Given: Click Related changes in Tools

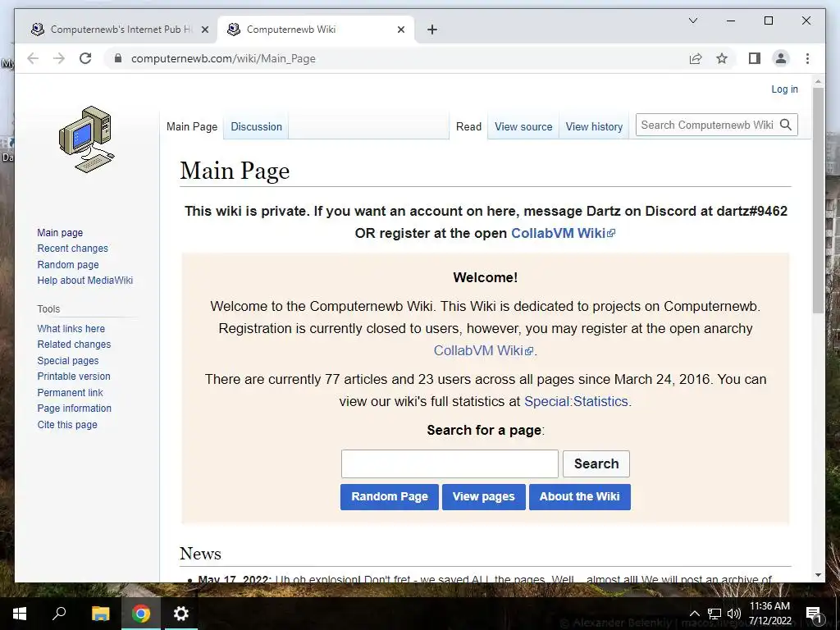Looking at the screenshot, I should point(74,345).
